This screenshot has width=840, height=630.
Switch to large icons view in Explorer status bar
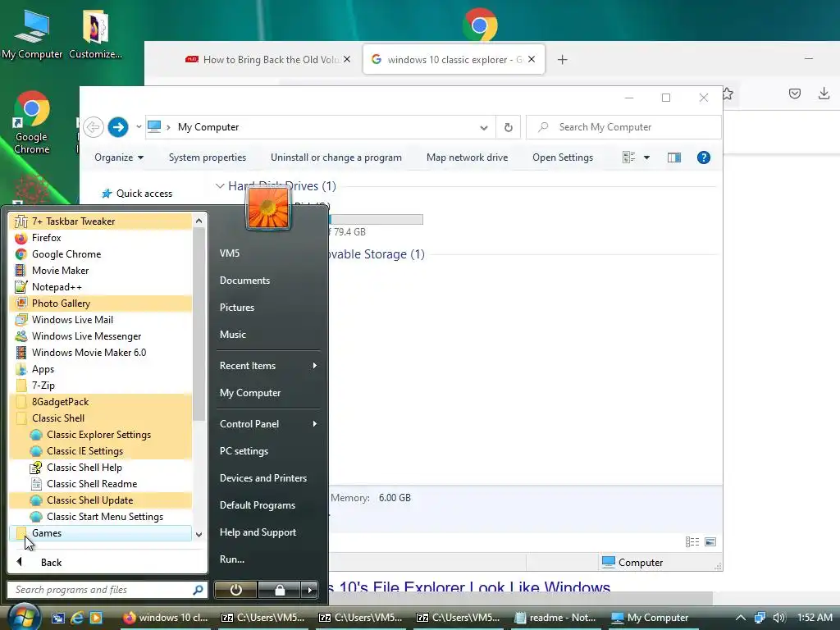710,541
